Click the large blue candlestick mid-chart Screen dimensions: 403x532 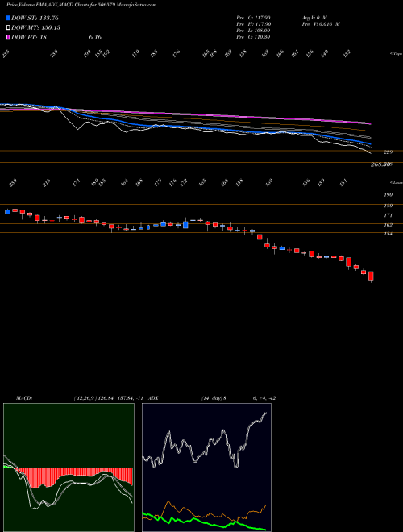[185, 225]
